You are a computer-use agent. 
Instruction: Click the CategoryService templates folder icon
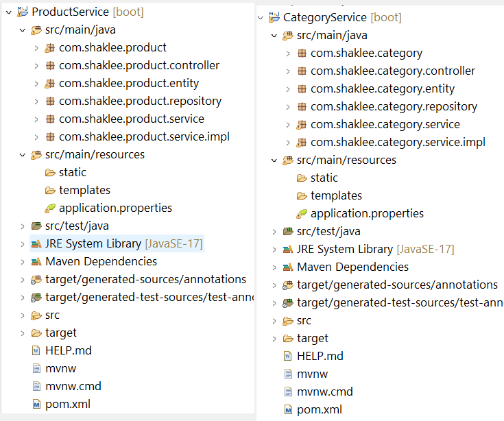click(301, 195)
